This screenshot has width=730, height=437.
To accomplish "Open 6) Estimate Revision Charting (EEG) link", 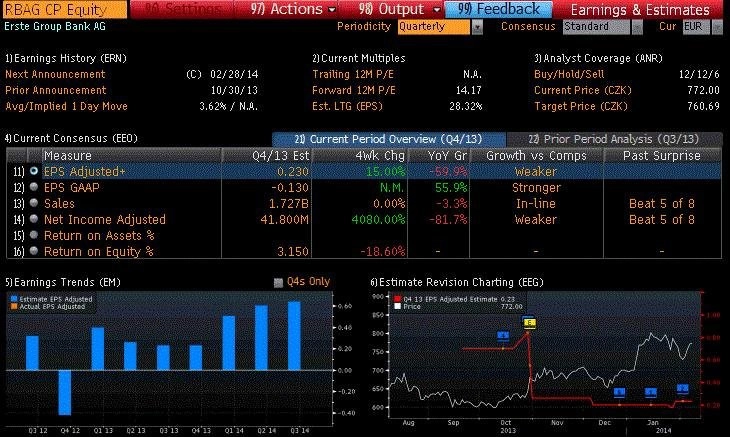I will click(x=457, y=282).
